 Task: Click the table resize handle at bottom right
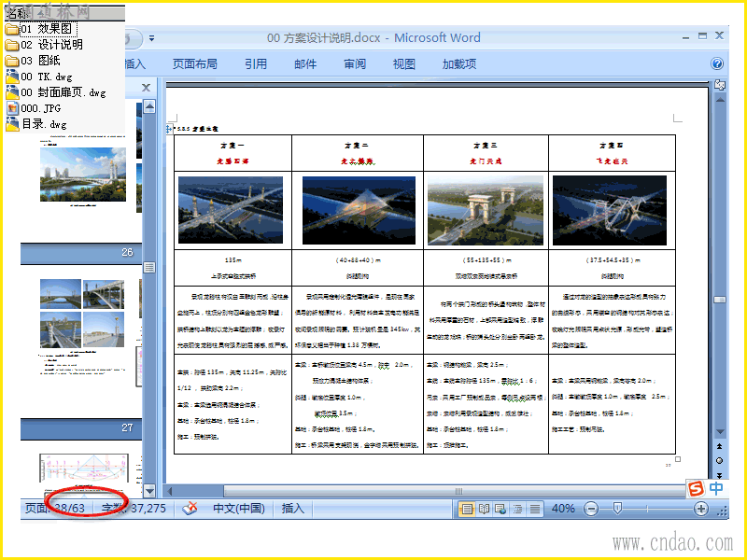[678, 459]
